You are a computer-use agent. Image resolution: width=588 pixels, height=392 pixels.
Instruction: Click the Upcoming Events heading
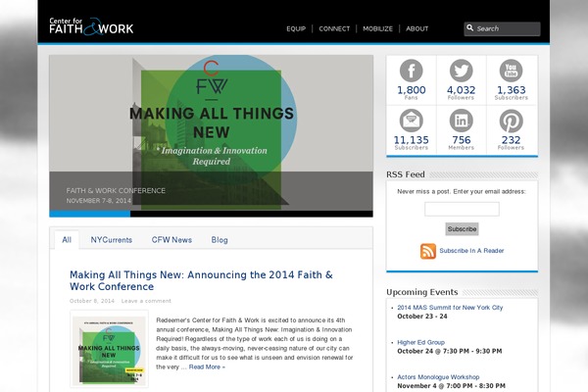pos(421,292)
